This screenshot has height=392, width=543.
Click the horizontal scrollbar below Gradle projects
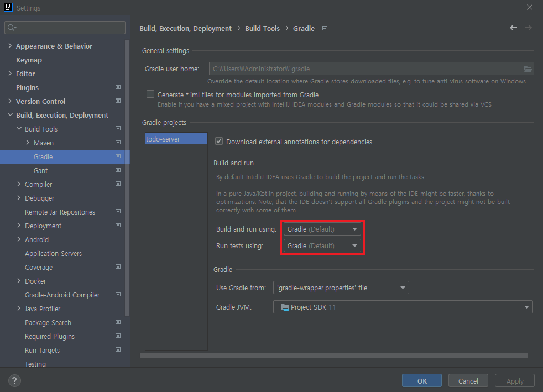[333, 356]
